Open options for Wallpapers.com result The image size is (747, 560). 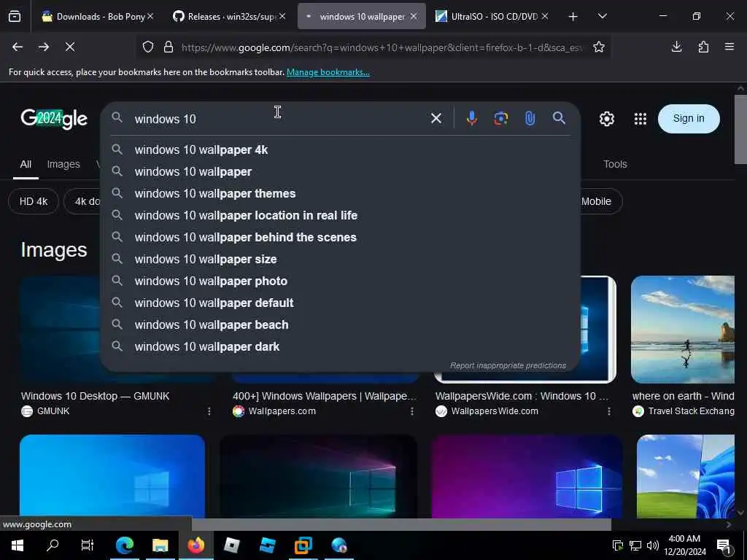(x=412, y=411)
